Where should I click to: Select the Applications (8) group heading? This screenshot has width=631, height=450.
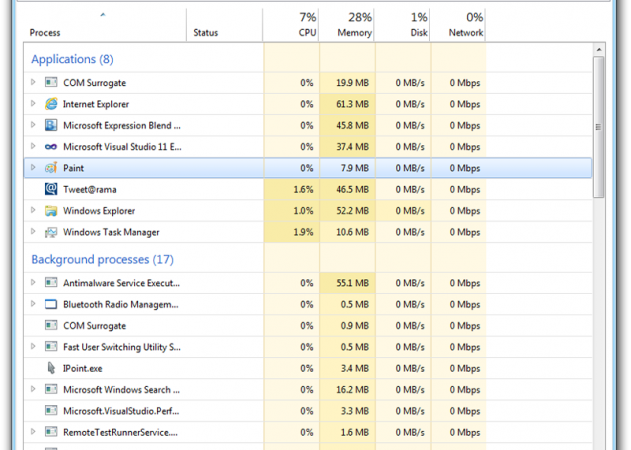72,60
